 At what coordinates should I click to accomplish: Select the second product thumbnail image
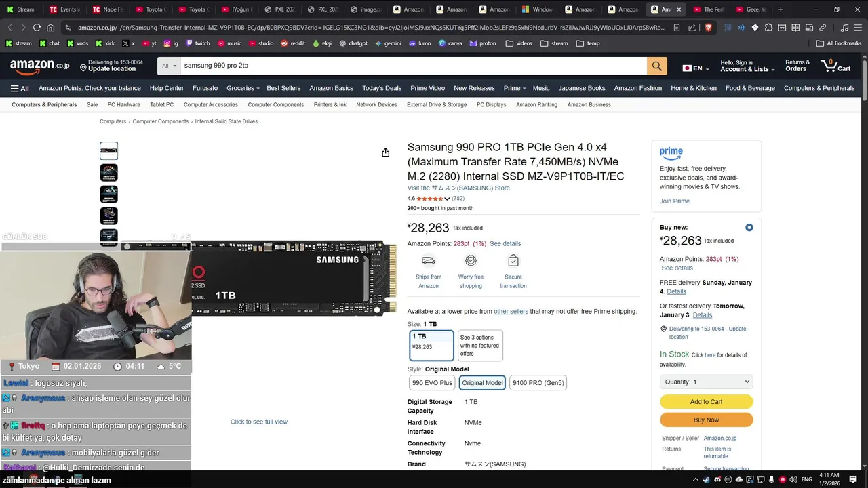(x=108, y=172)
